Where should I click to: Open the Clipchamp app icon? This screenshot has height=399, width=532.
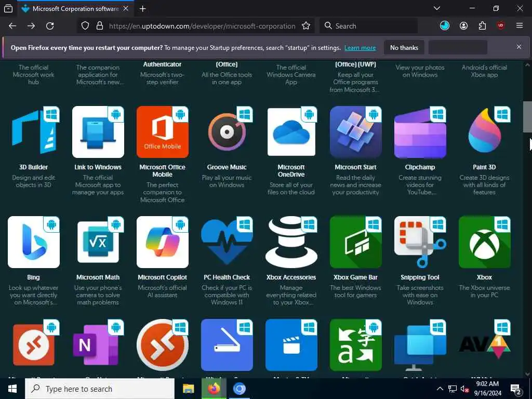click(420, 132)
